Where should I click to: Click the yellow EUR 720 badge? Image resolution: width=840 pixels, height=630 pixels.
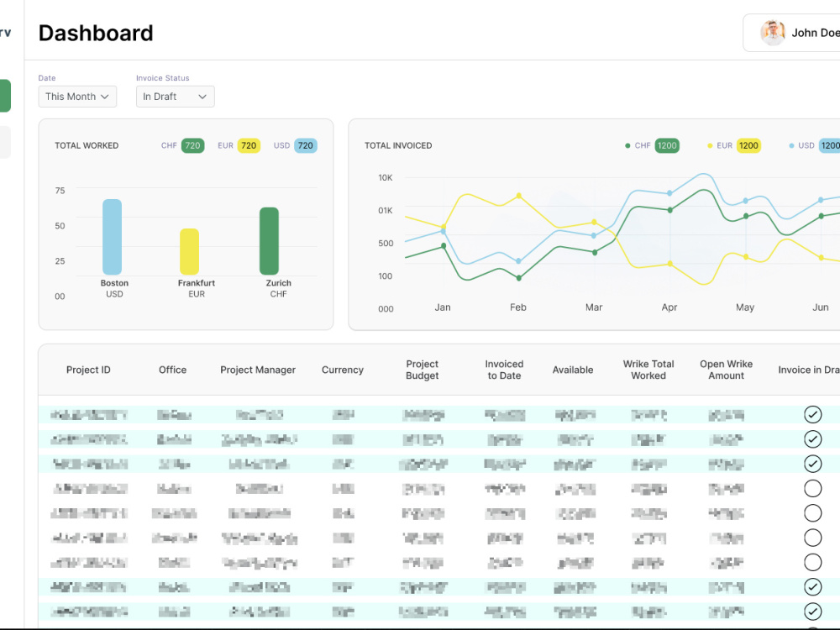point(249,145)
